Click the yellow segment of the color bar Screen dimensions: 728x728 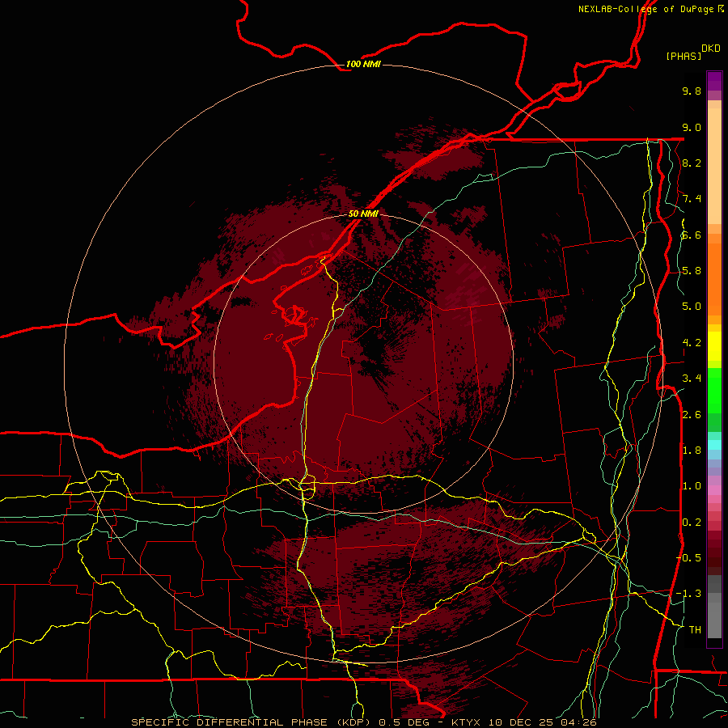[714, 346]
